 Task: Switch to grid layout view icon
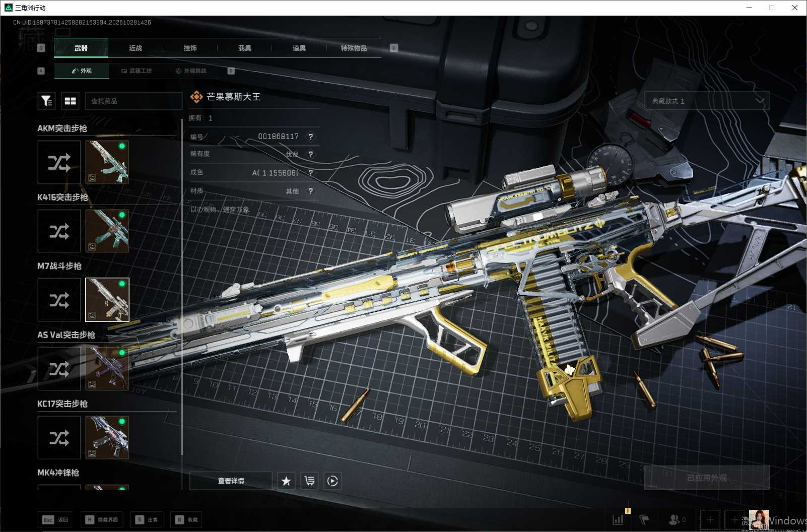pyautogui.click(x=71, y=101)
